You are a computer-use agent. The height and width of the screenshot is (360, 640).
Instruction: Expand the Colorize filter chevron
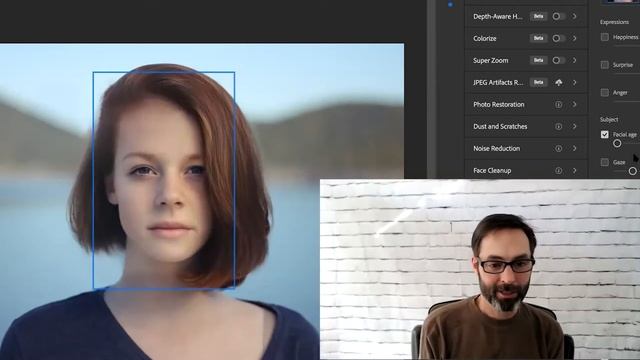tap(575, 38)
